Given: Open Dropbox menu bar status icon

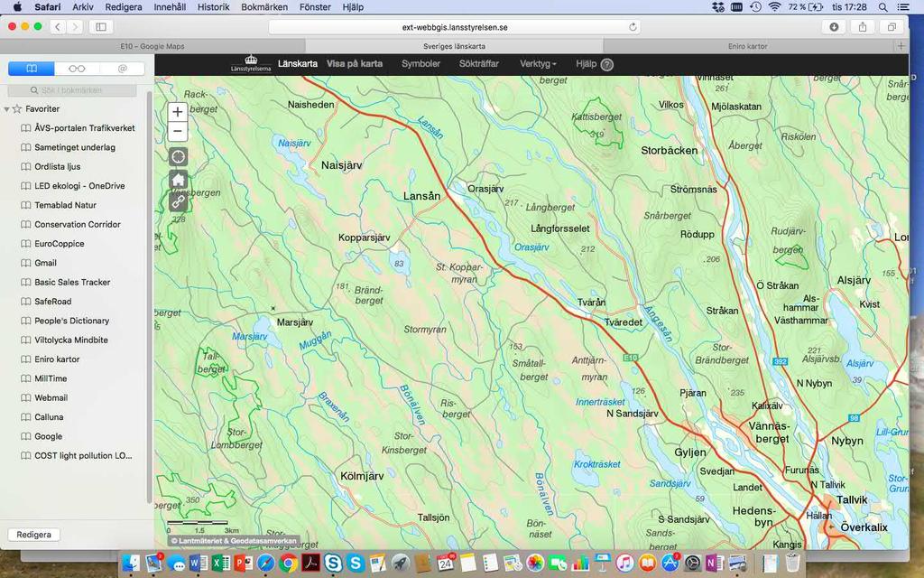Looking at the screenshot, I should click(x=717, y=7).
